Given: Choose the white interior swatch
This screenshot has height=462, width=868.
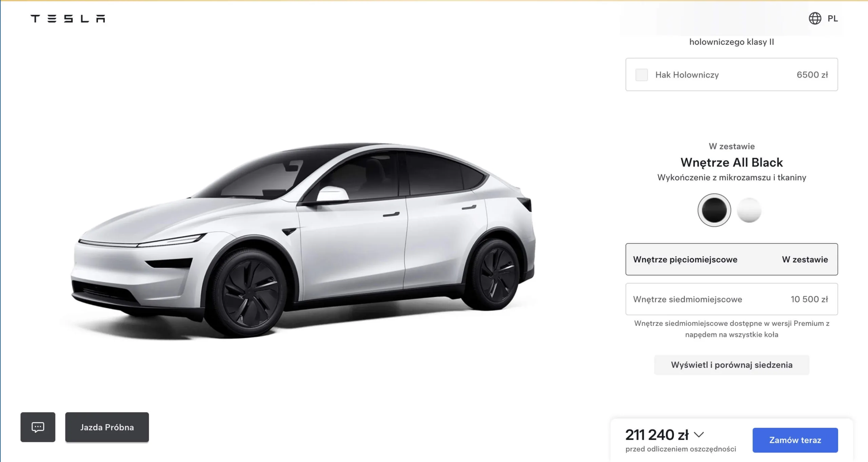Looking at the screenshot, I should (749, 210).
